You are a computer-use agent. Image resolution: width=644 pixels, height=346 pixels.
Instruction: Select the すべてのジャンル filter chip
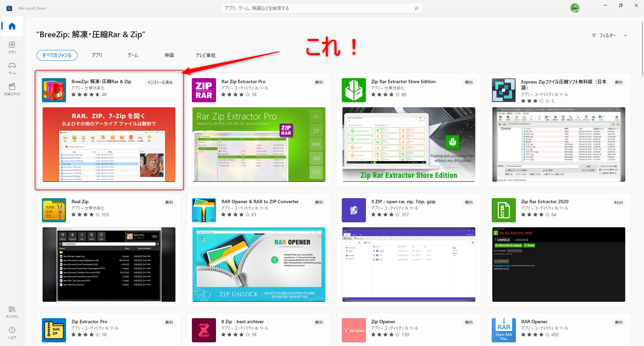coord(57,55)
